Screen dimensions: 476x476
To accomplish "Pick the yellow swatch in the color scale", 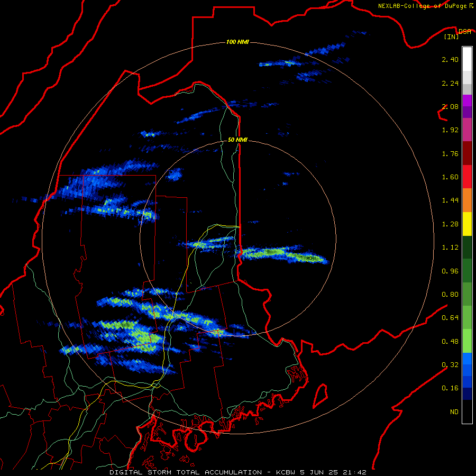I will tap(467, 224).
